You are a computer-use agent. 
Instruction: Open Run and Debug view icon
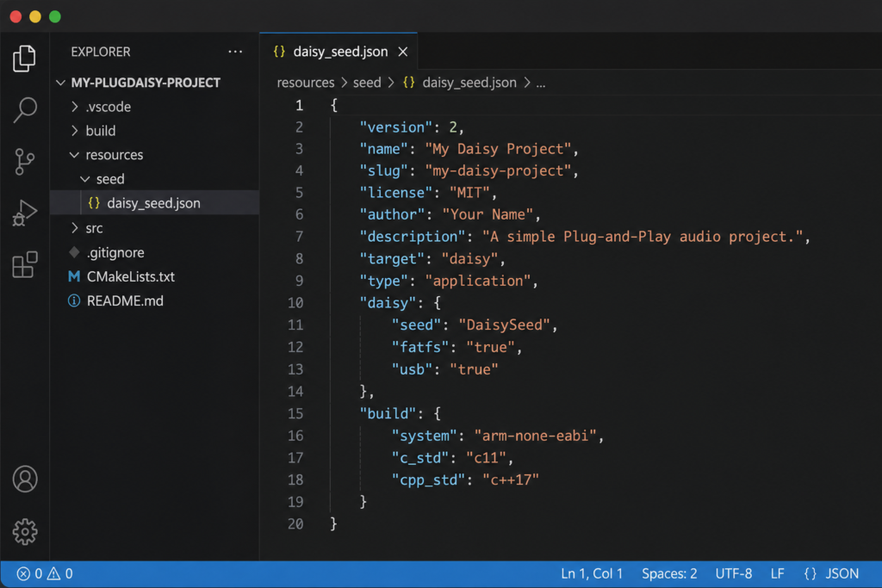click(25, 213)
